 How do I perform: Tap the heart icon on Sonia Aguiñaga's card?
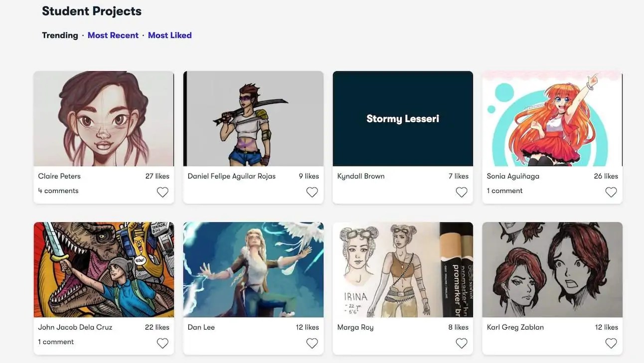611,191
